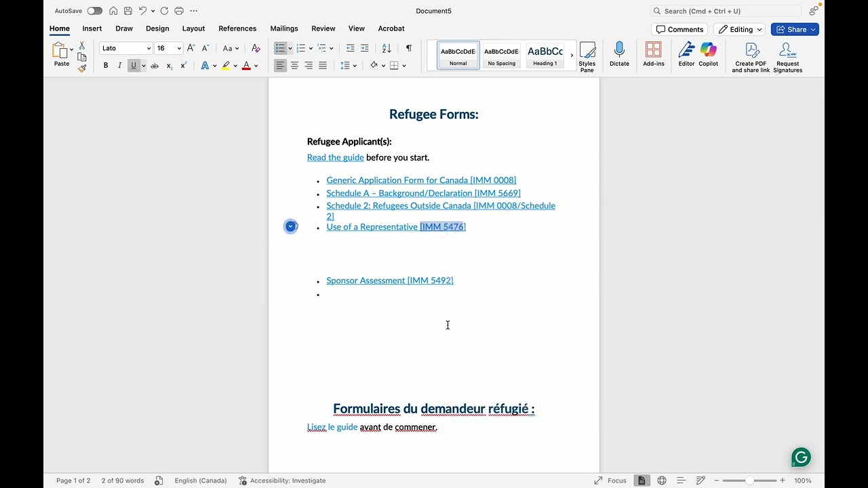Clear all formatting with eraser A icon
Viewport: 868px width, 488px height.
pos(256,48)
